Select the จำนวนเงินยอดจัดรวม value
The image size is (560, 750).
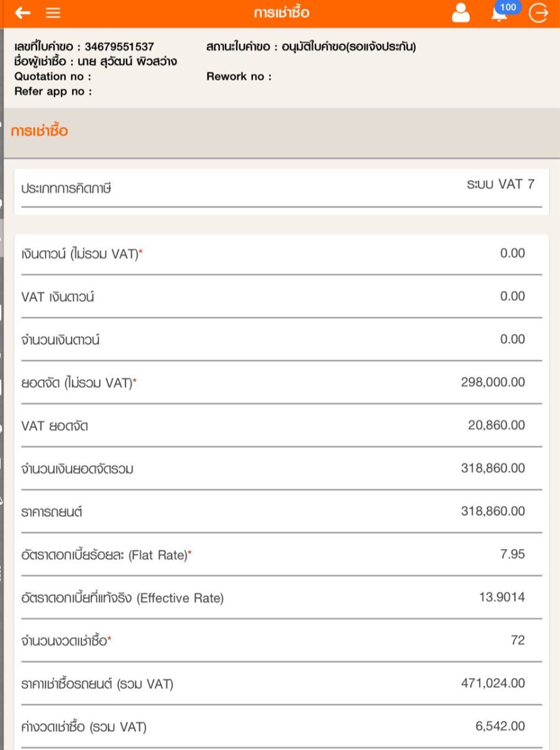[493, 468]
